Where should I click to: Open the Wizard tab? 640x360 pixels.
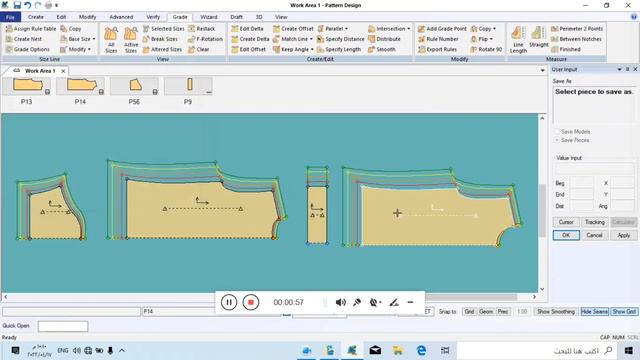pos(209,17)
